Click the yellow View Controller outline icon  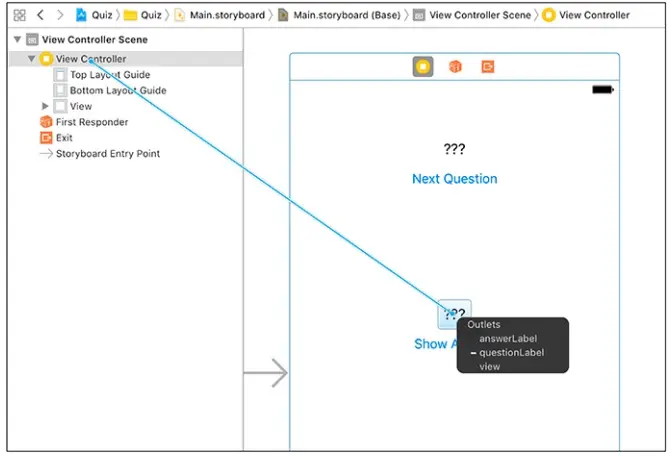coord(46,59)
